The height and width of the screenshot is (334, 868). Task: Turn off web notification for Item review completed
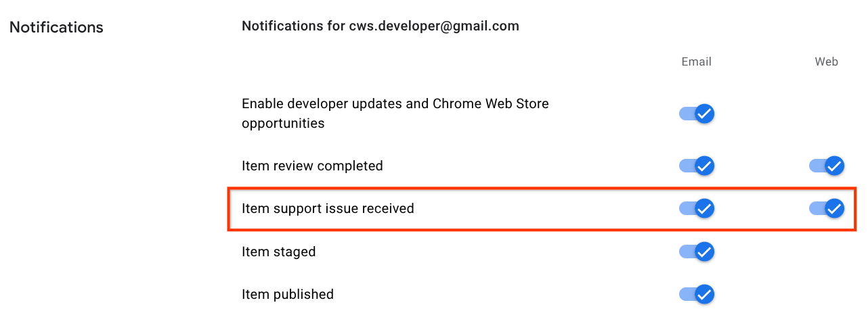827,166
